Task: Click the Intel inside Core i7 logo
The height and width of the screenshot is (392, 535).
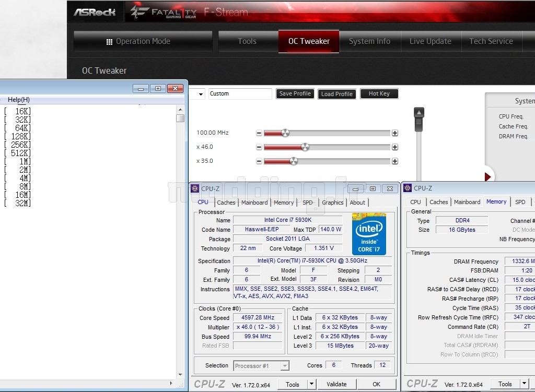Action: 369,234
